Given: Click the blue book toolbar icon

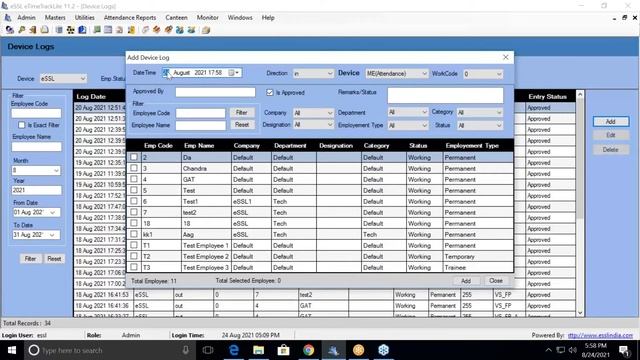Looking at the screenshot, I should click(x=82, y=30).
